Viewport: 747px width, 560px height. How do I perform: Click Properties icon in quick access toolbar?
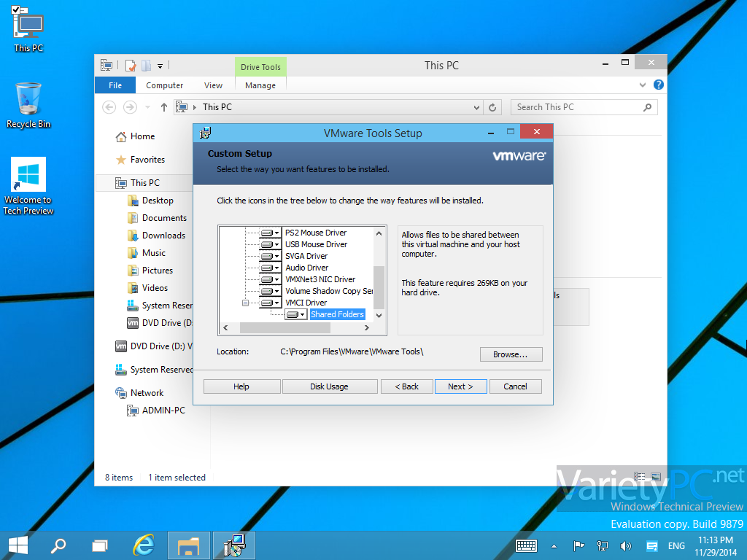(x=131, y=65)
